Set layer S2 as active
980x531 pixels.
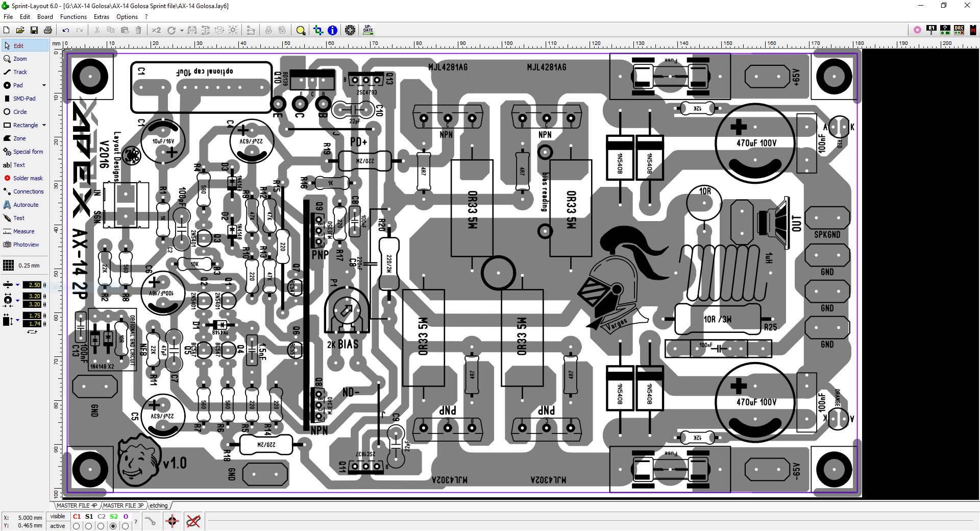pyautogui.click(x=113, y=526)
